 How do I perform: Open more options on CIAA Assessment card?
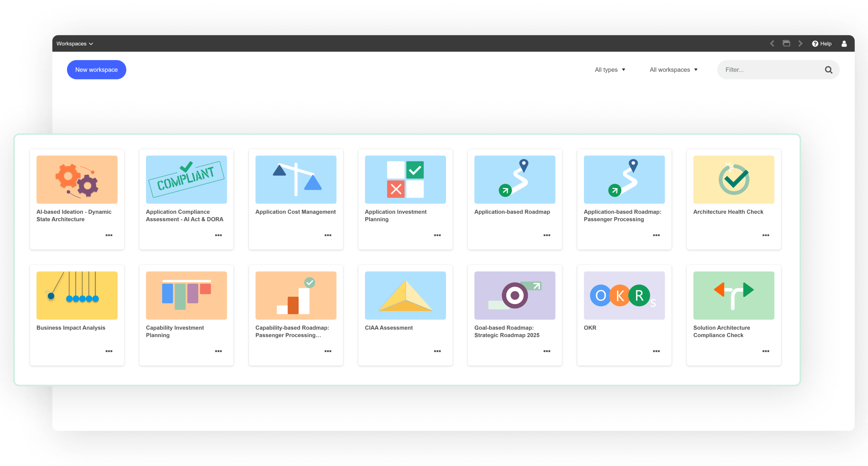coord(437,351)
